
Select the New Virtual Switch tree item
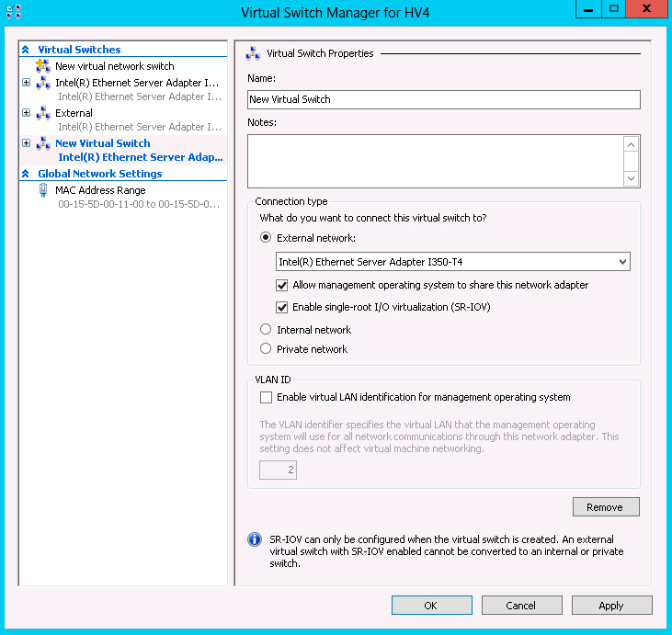click(102, 143)
